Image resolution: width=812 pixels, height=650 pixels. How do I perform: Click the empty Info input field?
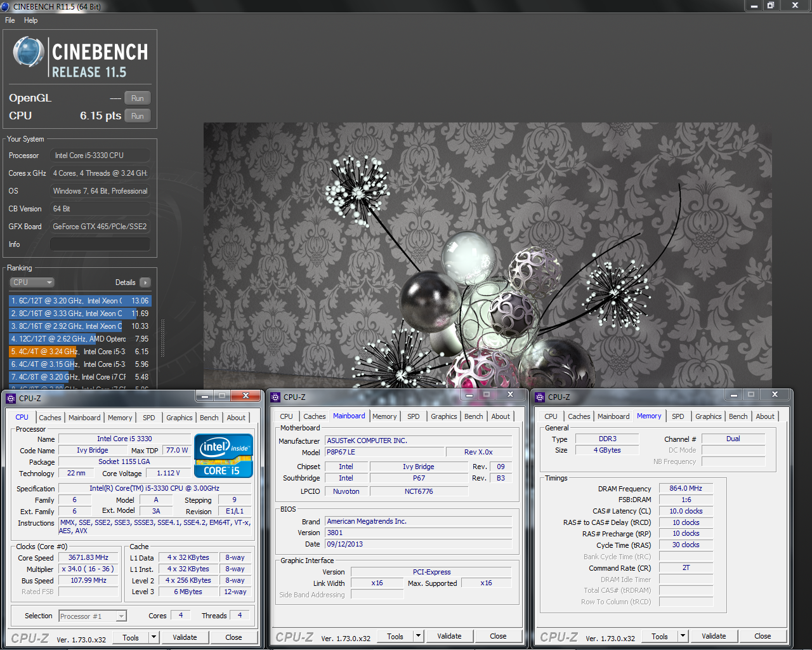coord(100,244)
